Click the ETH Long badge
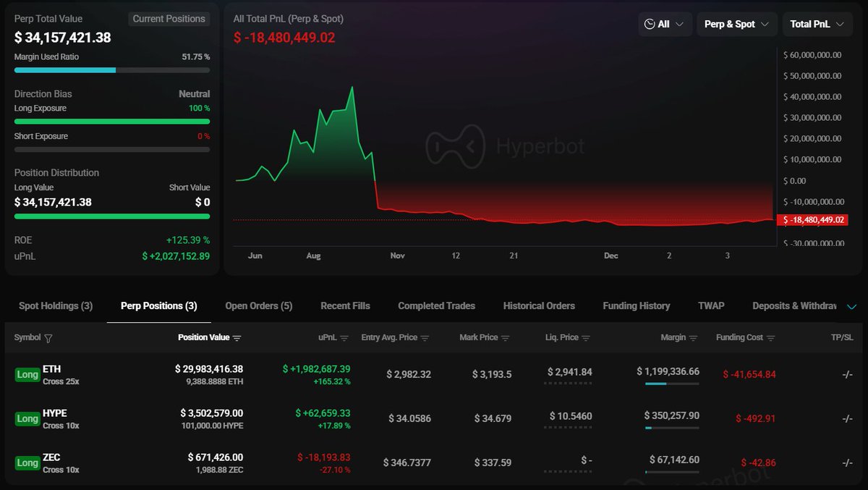Screen dimensions: 868x490 click(27, 375)
